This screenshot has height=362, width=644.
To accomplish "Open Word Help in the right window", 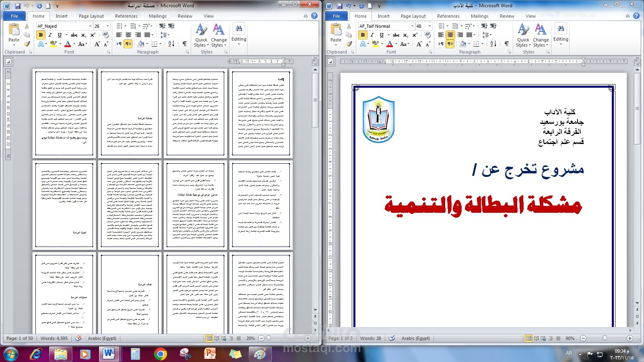I will [636, 16].
